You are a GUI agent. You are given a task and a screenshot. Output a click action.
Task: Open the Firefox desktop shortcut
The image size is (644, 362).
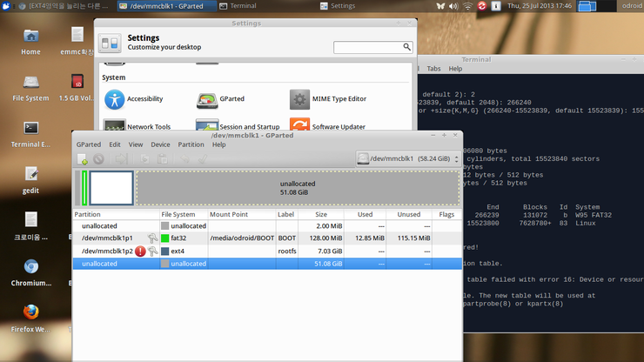(x=30, y=317)
